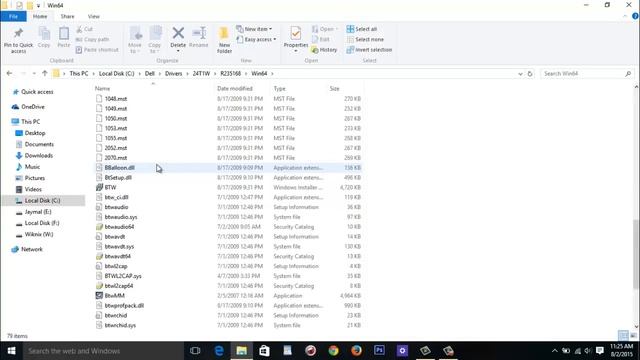Viewport: 640px width, 360px height.
Task: Open recent locations dropdown arrow
Action: click(34, 73)
